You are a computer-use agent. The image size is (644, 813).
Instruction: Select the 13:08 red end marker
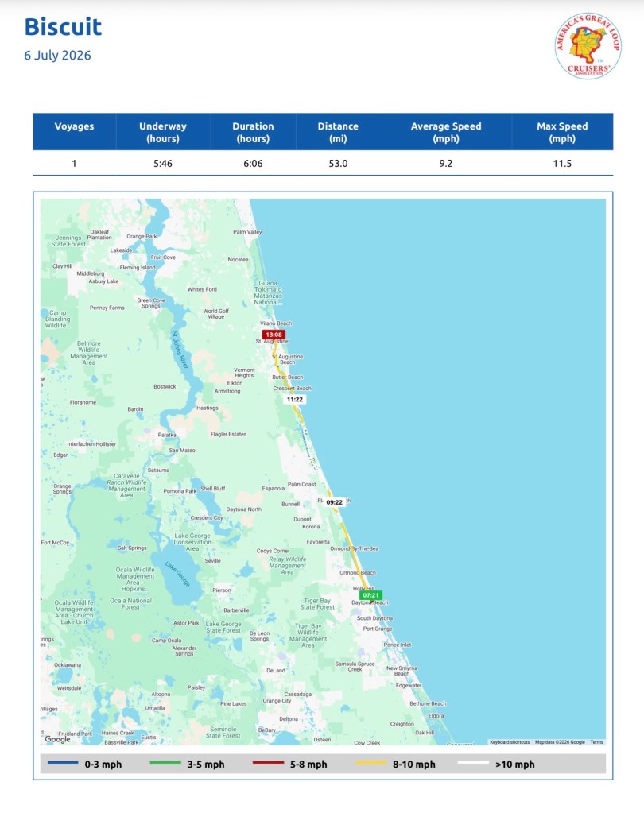pos(274,335)
